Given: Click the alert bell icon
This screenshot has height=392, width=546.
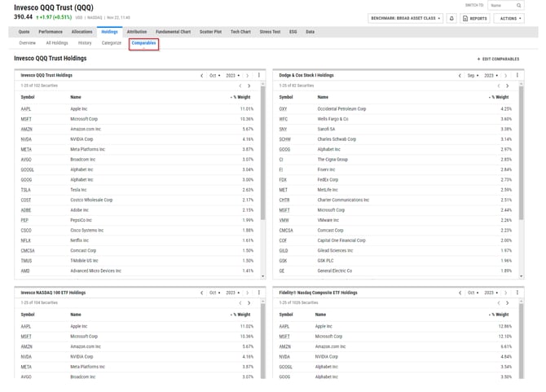Looking at the screenshot, I should [x=451, y=18].
